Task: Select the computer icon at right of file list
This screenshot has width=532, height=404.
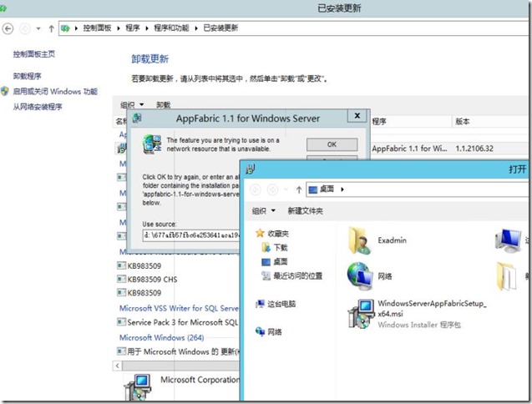Action: point(508,240)
